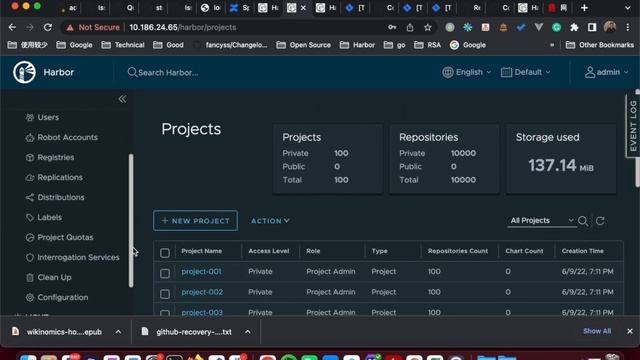The width and height of the screenshot is (640, 360).
Task: Click the Interrogation Services shield icon
Action: (x=29, y=258)
